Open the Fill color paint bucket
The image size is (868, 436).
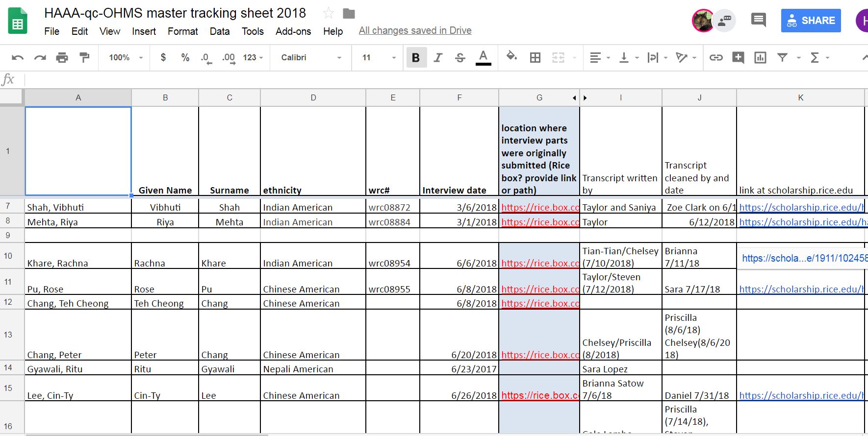(x=511, y=57)
